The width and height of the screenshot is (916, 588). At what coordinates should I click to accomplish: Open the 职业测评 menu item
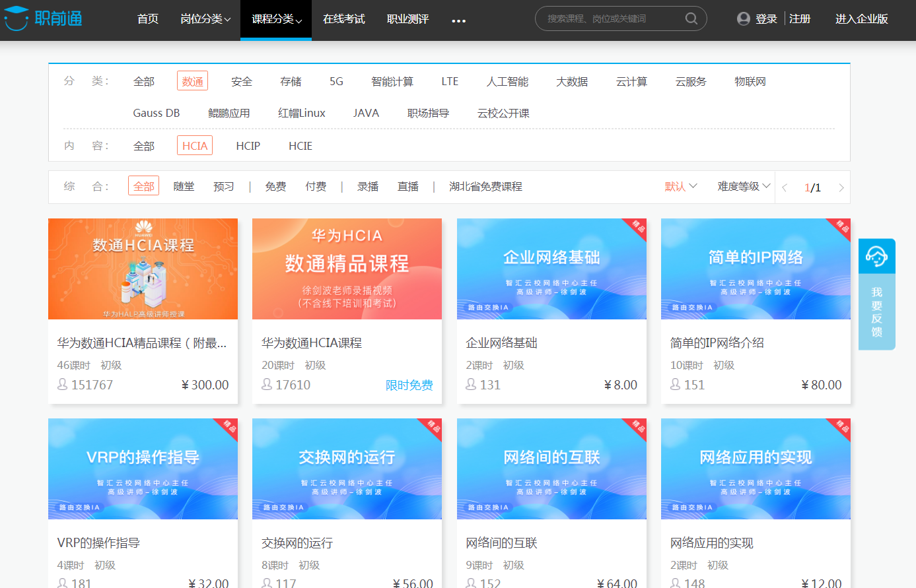408,19
